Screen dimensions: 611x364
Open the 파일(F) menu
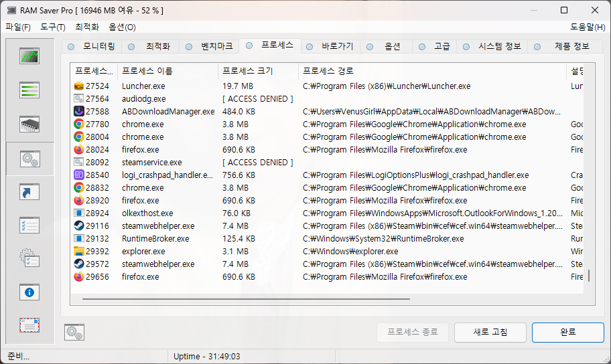(18, 27)
